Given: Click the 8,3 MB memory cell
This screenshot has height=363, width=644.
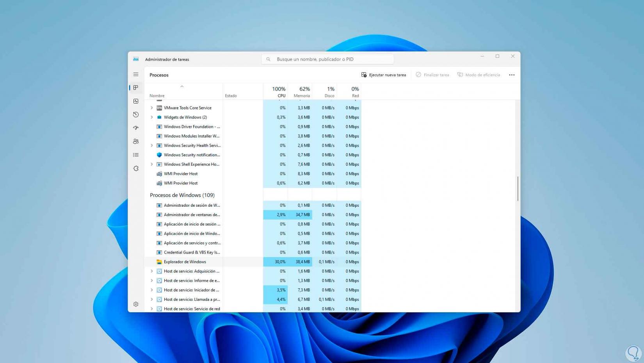Looking at the screenshot, I should pos(300,173).
